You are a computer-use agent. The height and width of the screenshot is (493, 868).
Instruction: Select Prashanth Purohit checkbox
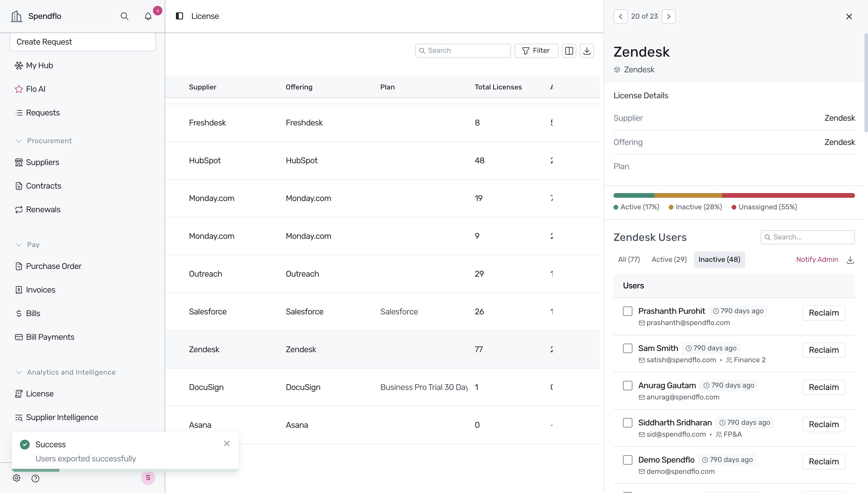click(627, 311)
